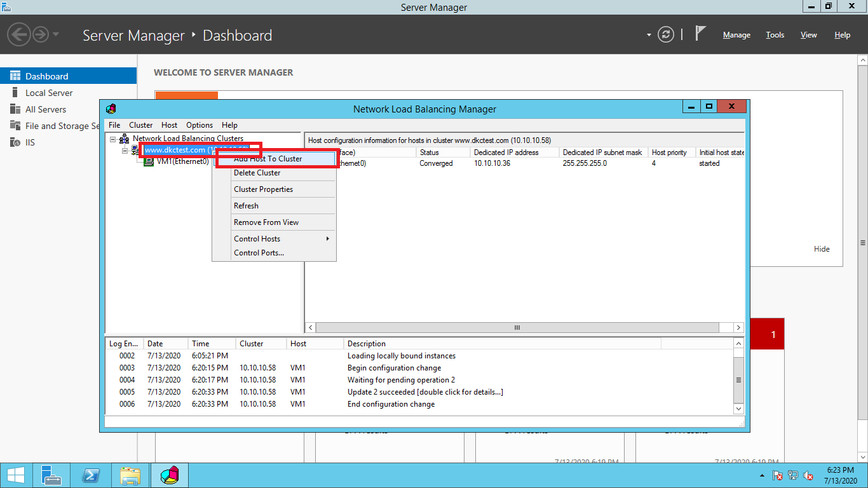Screen dimensions: 868x488
Task: Sort hosts by the Status column header
Action: coord(444,152)
